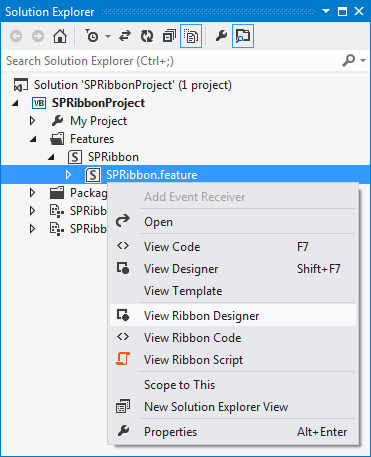This screenshot has height=457, width=371.
Task: Choose Open from the context menu
Action: point(233,222)
